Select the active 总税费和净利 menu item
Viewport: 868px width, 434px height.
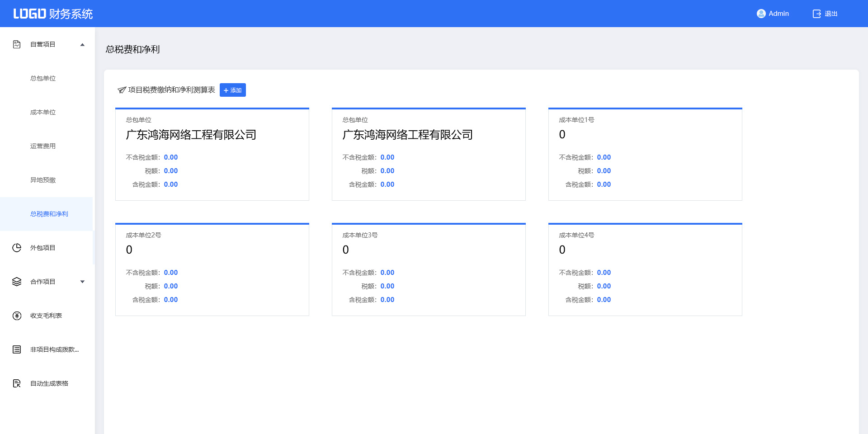click(x=49, y=214)
